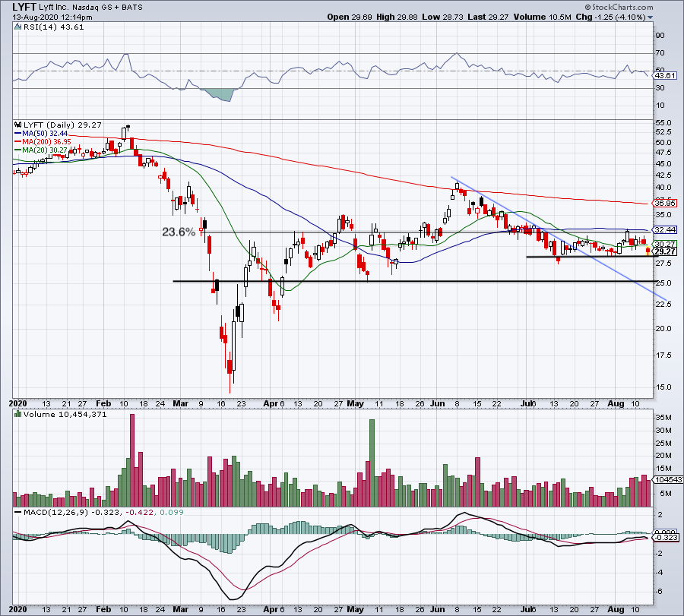Click the Open 29.69 value

[350, 17]
